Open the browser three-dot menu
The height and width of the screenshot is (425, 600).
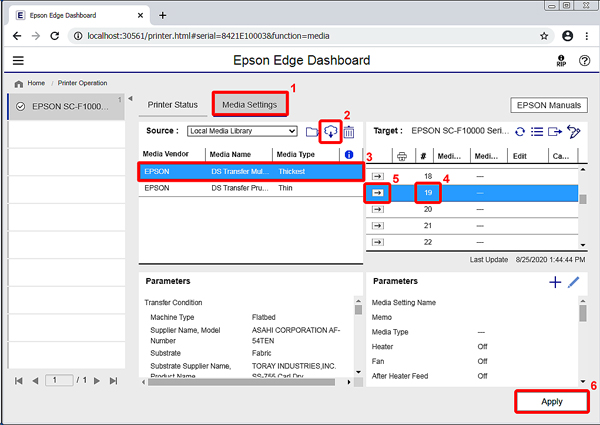(587, 36)
